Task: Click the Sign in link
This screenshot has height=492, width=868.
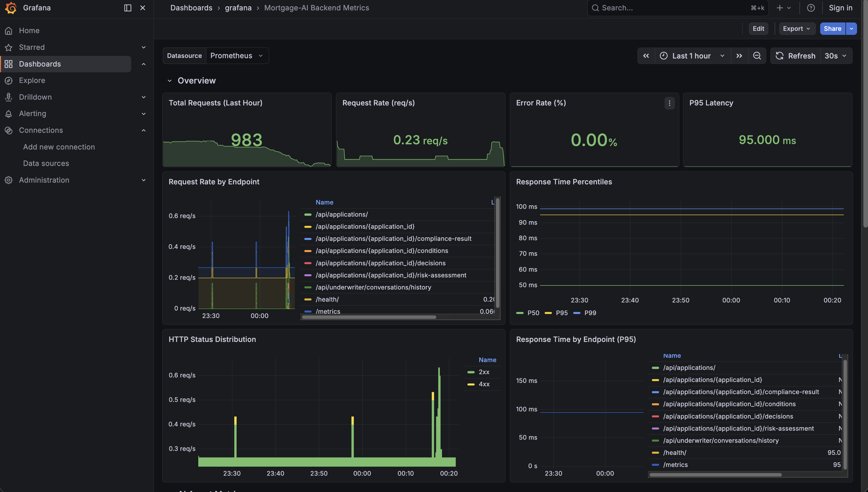Action: point(840,8)
